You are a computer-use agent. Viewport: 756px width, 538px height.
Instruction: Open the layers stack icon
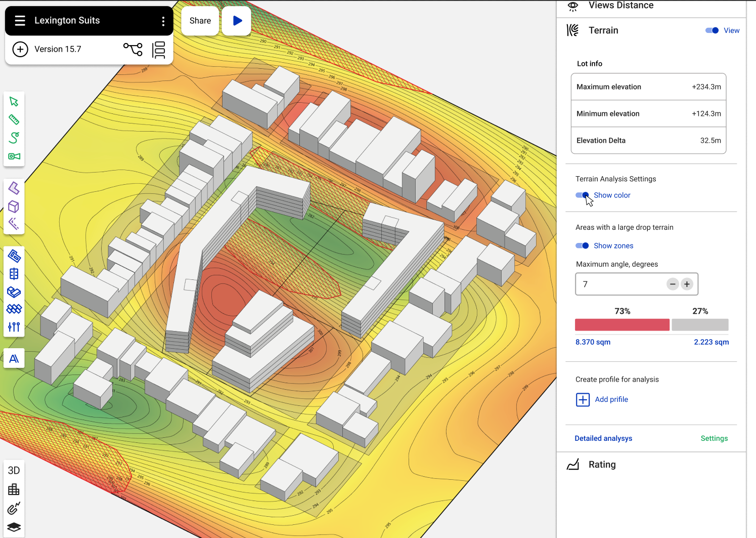(x=14, y=527)
